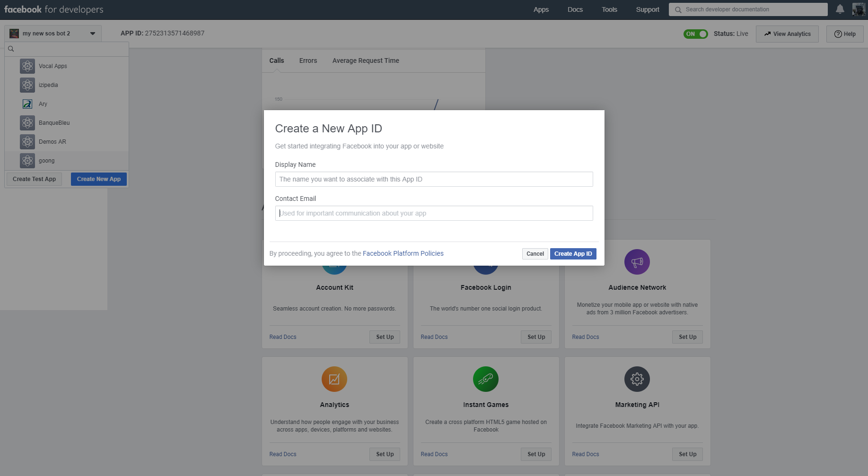Click Set Up for Analytics

point(385,454)
